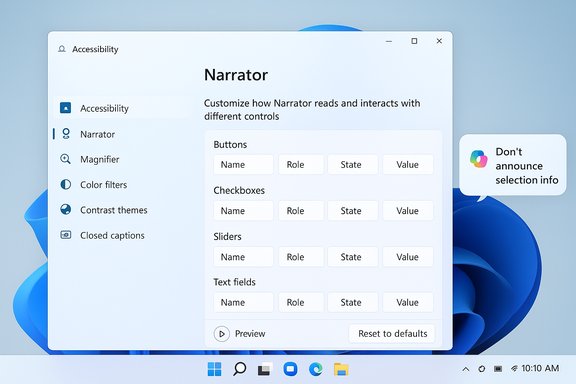
Task: Minimize the Accessibility window
Action: click(x=389, y=41)
